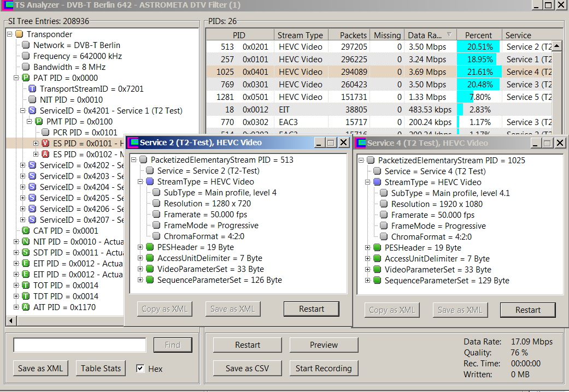Screen dimensions: 569x392
Task: Click the green VideoParameterSet icon in the Service 4 window
Action: point(377,270)
